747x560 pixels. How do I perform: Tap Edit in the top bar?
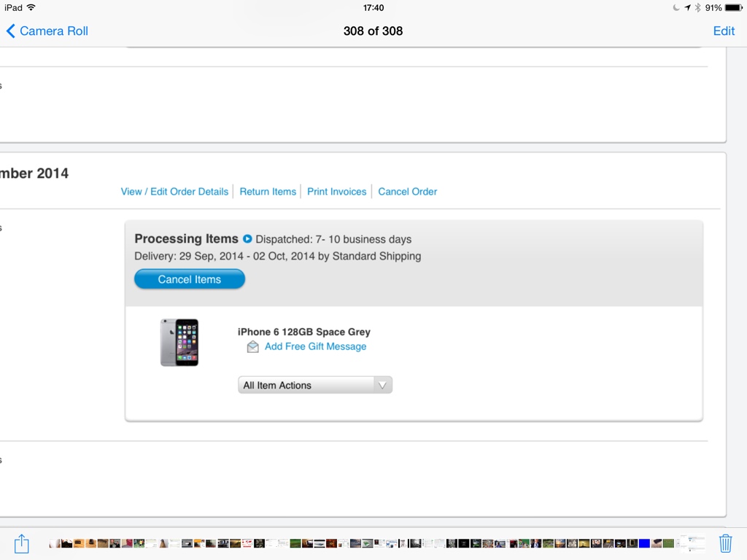pos(724,31)
